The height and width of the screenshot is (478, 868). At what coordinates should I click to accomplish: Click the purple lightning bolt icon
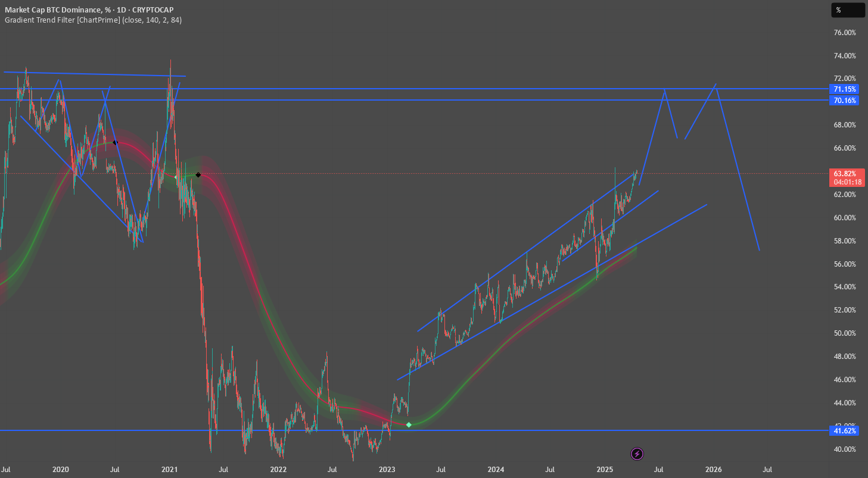click(637, 454)
